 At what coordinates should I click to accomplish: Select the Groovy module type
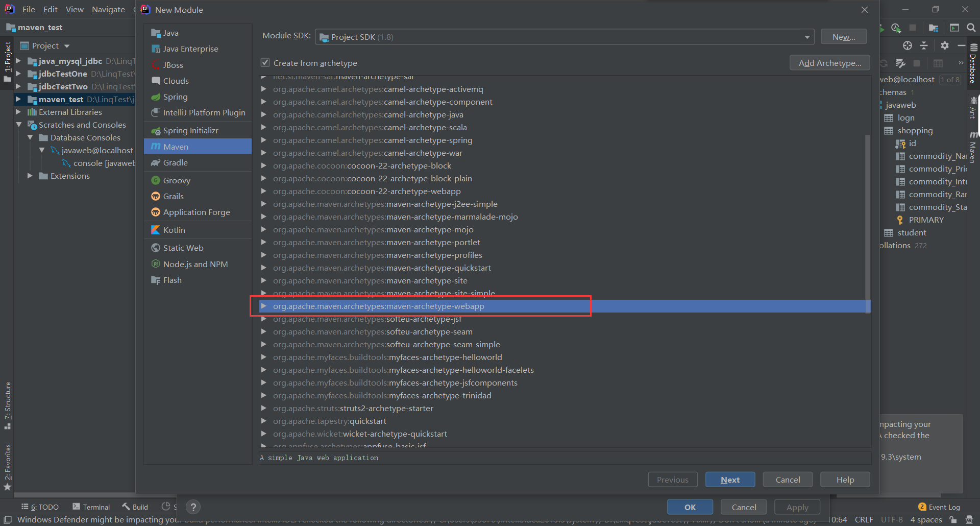click(x=198, y=180)
